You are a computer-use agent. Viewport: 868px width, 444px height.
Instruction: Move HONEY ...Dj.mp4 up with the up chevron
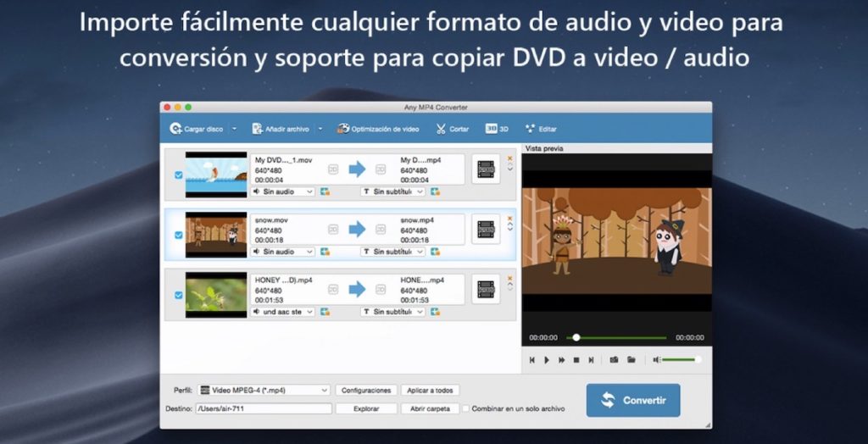[x=509, y=285]
